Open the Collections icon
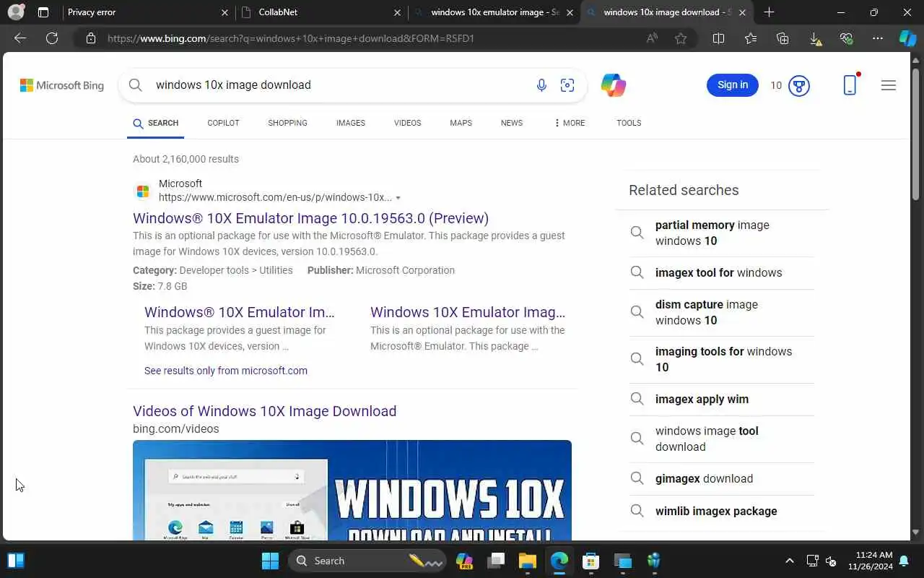The height and width of the screenshot is (578, 924). pos(783,38)
